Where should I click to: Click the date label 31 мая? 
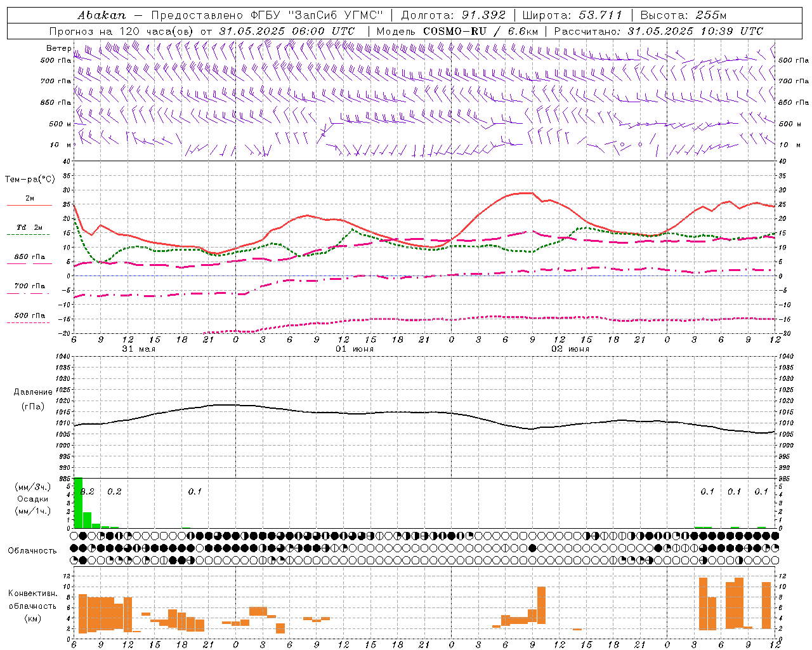point(138,349)
